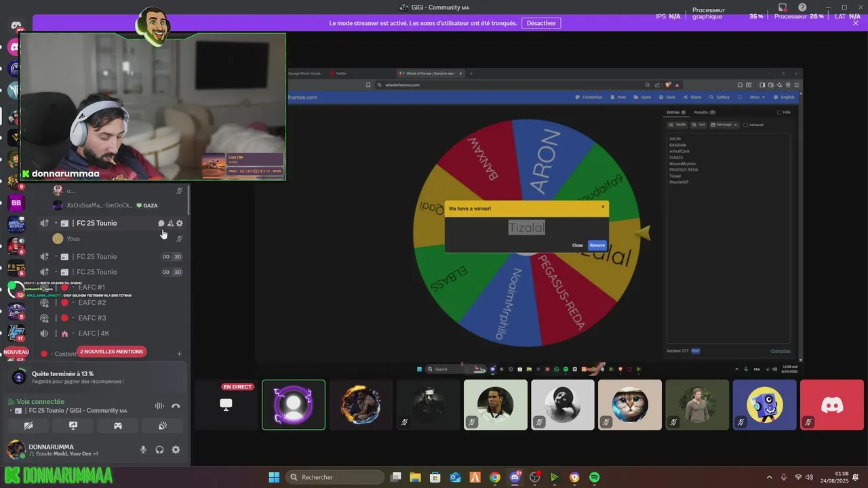Enter fullscreen in Wheel of Names toolbar
868x488 pixels.
pos(740,97)
